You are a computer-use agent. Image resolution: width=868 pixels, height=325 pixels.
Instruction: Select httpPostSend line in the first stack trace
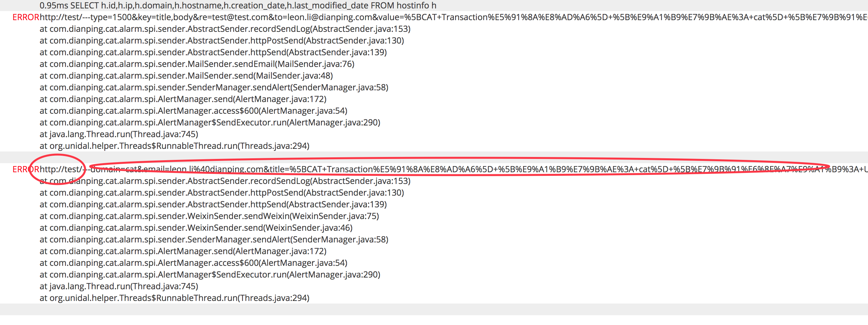(221, 41)
